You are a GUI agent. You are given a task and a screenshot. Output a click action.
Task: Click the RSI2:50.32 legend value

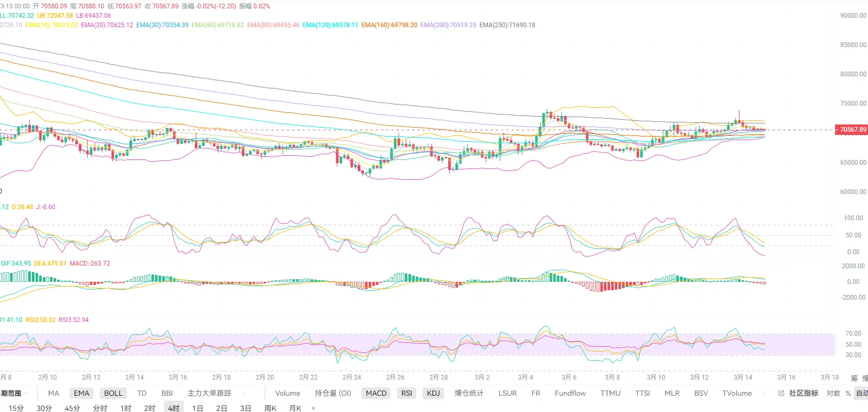coord(40,320)
